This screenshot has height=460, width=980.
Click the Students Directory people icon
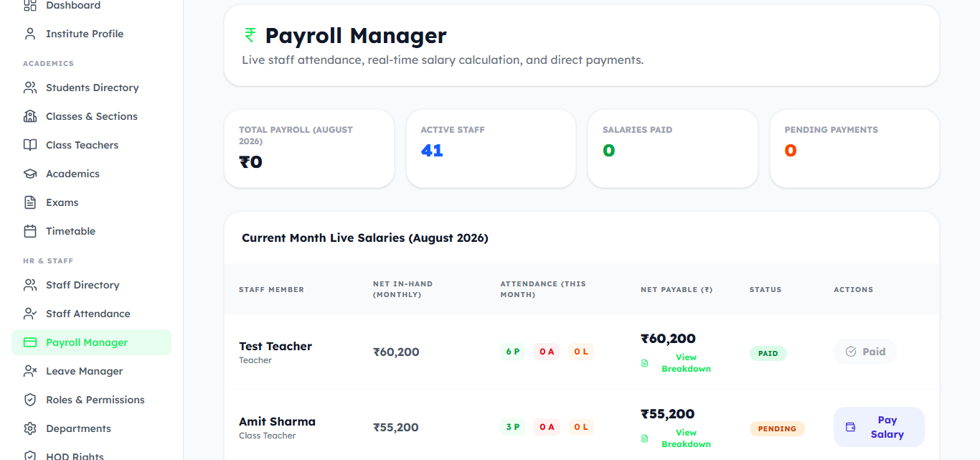(x=30, y=88)
